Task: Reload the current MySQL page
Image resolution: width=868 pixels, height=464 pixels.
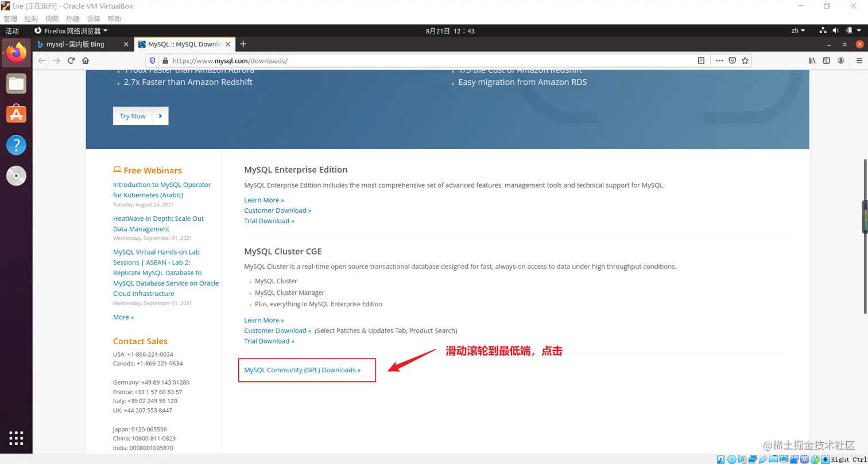Action: [71, 60]
